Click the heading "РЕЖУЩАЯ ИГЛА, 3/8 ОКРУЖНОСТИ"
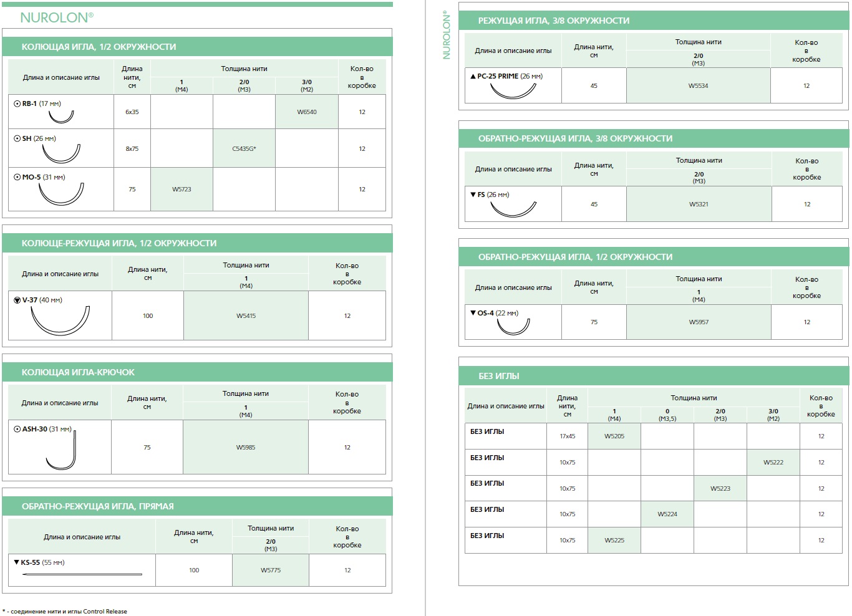The width and height of the screenshot is (852, 616). (x=554, y=21)
